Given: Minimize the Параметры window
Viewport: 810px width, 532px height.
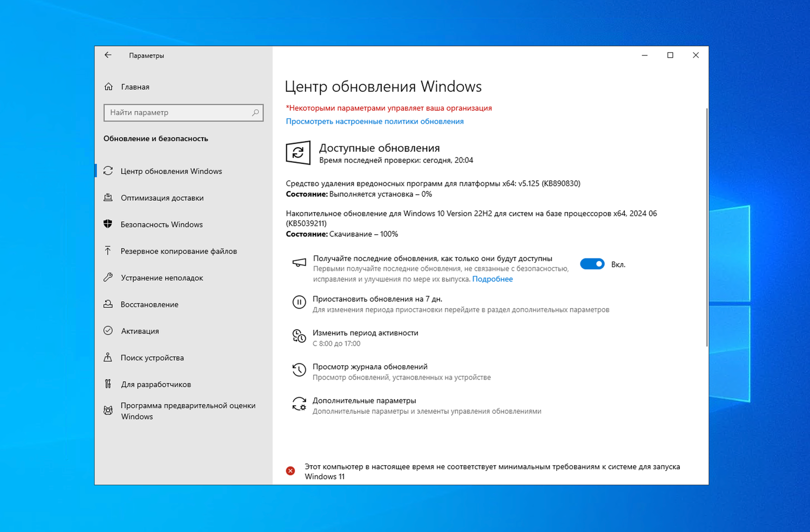Looking at the screenshot, I should point(645,55).
